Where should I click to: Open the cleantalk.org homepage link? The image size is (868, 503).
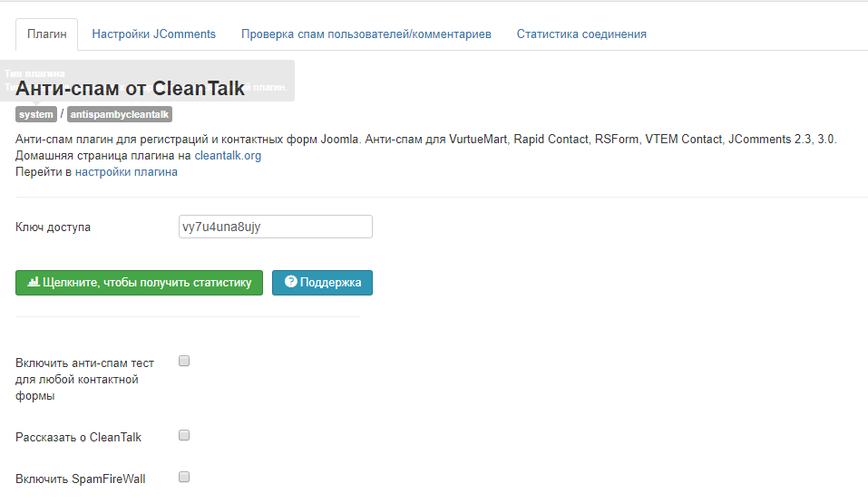(228, 156)
